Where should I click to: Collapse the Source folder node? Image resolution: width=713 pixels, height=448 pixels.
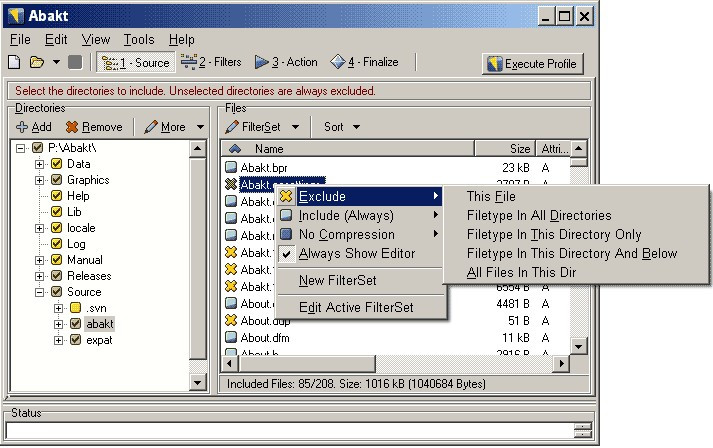point(40,292)
